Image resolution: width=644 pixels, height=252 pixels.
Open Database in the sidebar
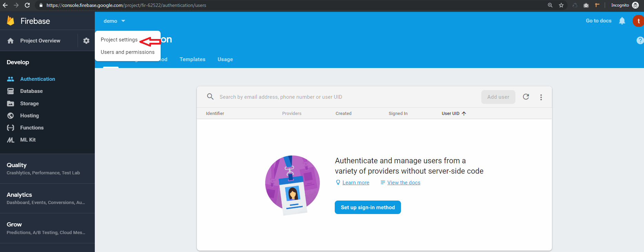click(x=31, y=91)
